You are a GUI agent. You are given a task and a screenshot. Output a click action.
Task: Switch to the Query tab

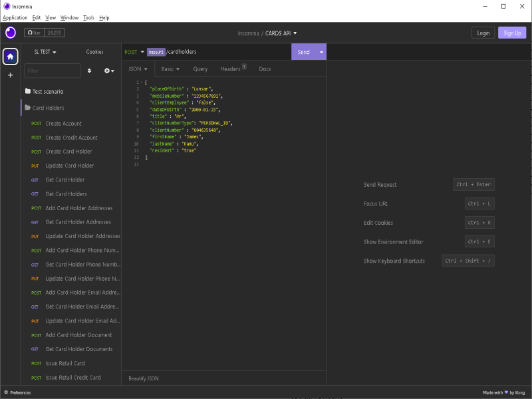200,69
